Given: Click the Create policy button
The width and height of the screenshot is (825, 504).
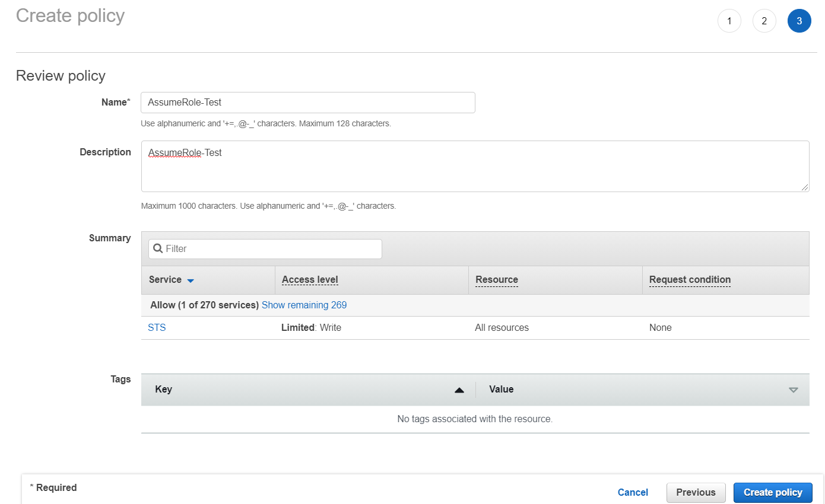Looking at the screenshot, I should point(773,492).
